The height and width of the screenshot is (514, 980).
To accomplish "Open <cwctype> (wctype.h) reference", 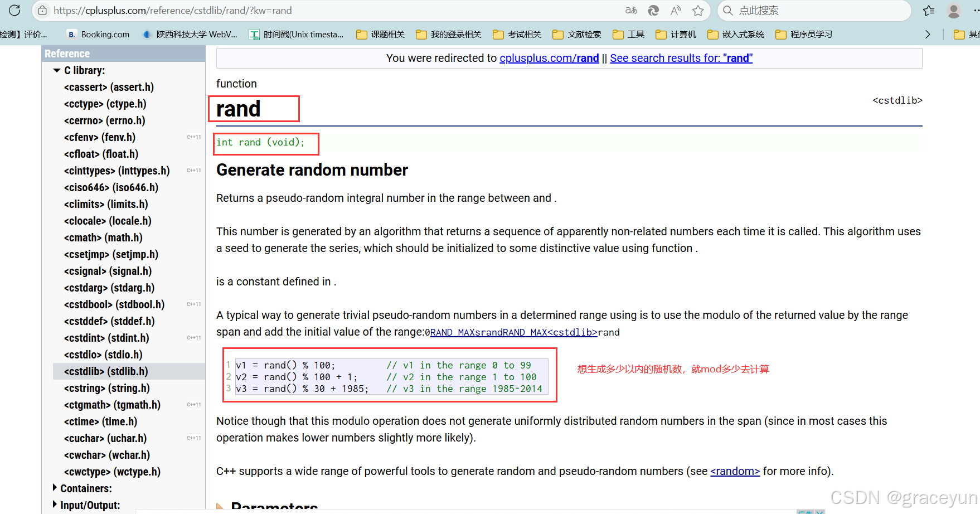I will pos(112,472).
